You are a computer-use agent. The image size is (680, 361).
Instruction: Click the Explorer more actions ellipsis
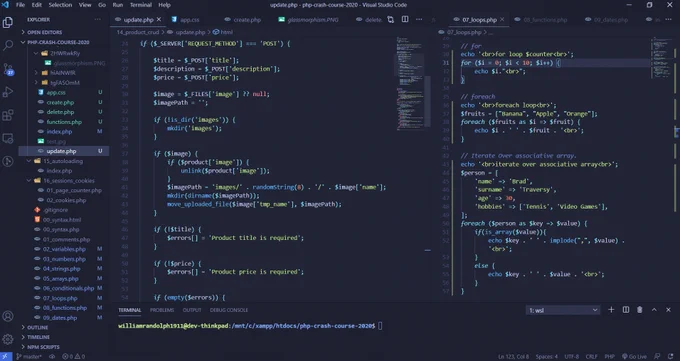97,20
